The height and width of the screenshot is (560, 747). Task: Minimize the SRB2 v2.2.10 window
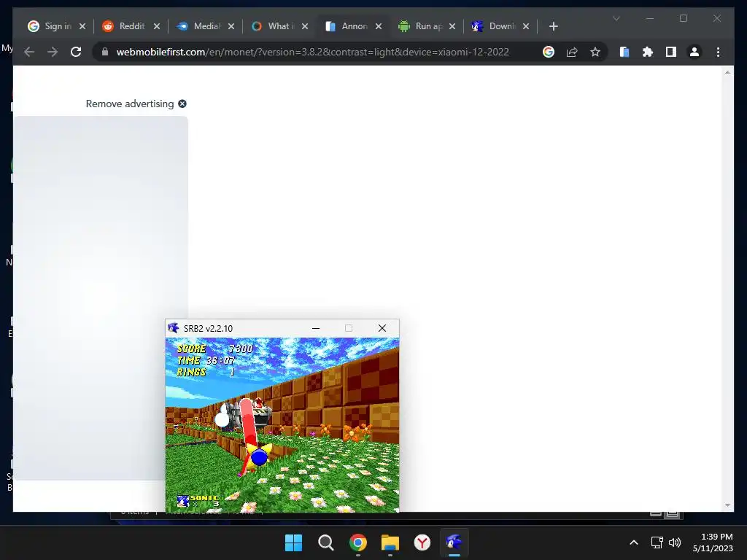(x=315, y=328)
